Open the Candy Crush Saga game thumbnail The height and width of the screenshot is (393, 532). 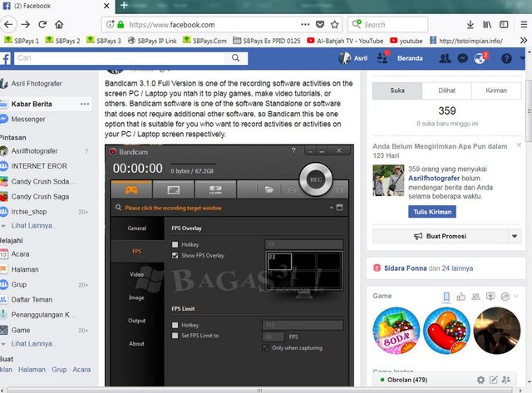446,331
